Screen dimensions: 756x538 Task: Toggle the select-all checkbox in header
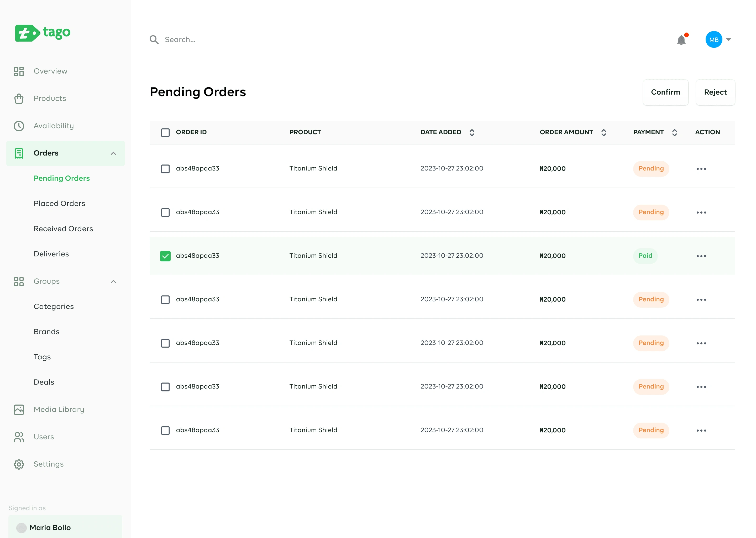165,132
